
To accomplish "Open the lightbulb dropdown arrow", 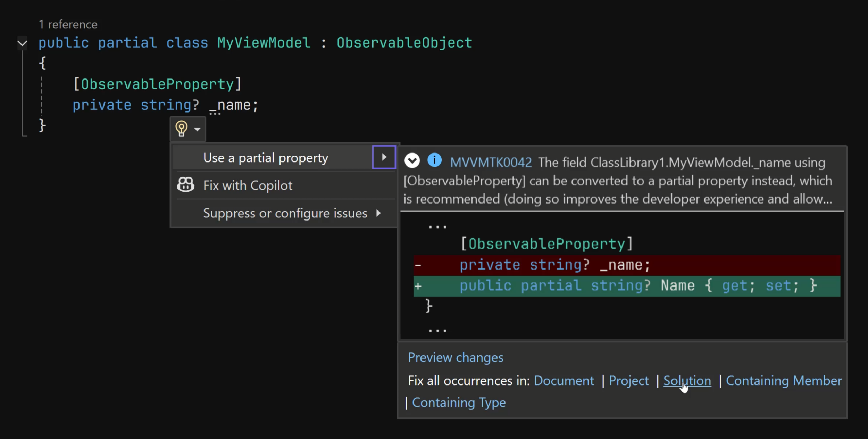I will point(197,129).
